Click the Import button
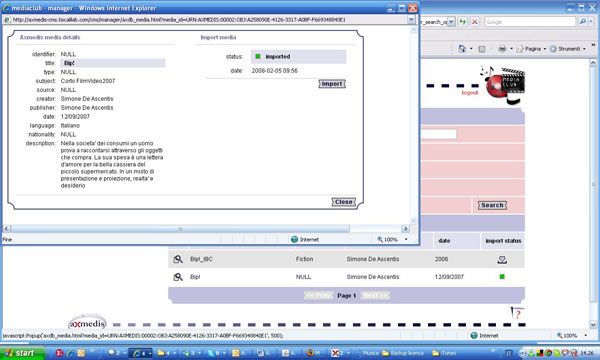 (332, 84)
